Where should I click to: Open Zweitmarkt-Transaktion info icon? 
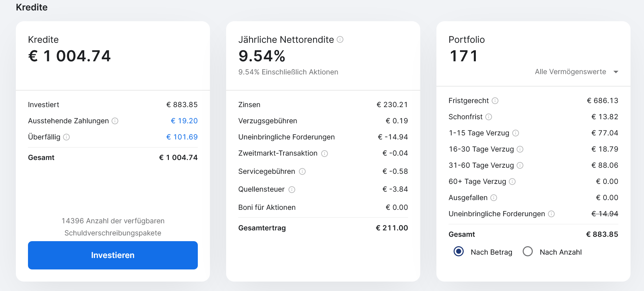click(x=325, y=154)
